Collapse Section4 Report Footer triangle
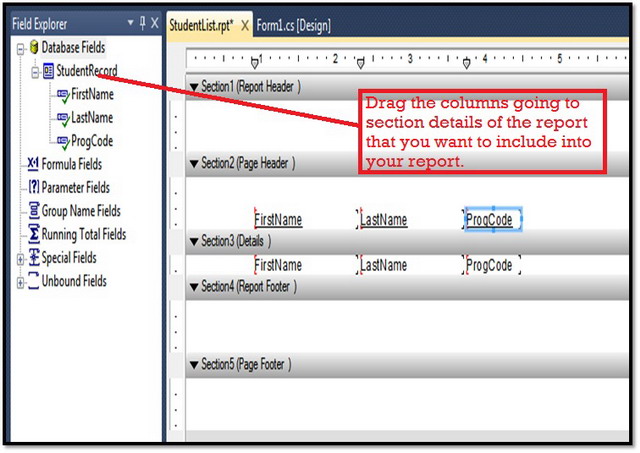The width and height of the screenshot is (640, 453). click(x=194, y=287)
